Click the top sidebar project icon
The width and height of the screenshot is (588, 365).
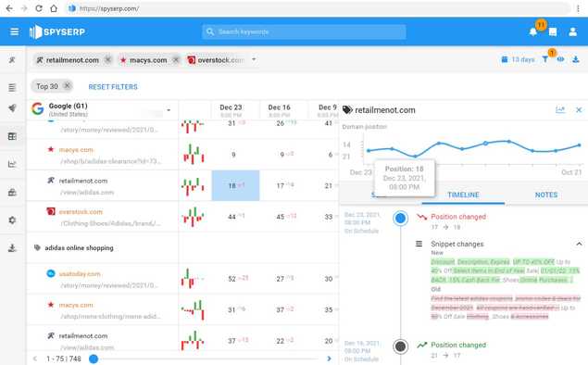12,59
